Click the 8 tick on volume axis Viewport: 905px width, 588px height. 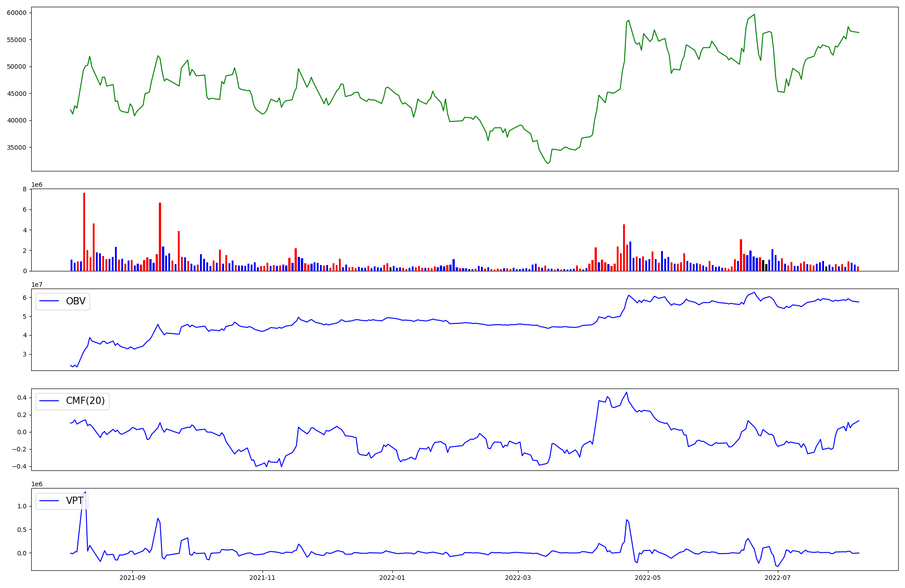point(25,189)
